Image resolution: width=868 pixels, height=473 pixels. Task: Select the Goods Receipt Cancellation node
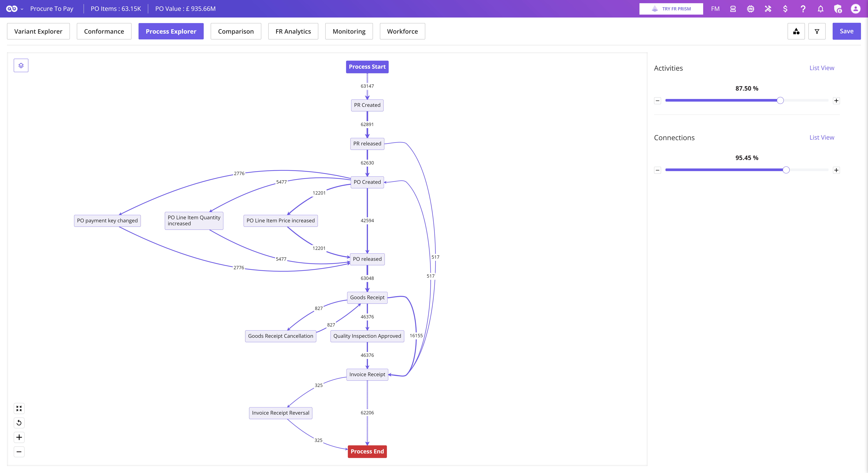(x=281, y=336)
